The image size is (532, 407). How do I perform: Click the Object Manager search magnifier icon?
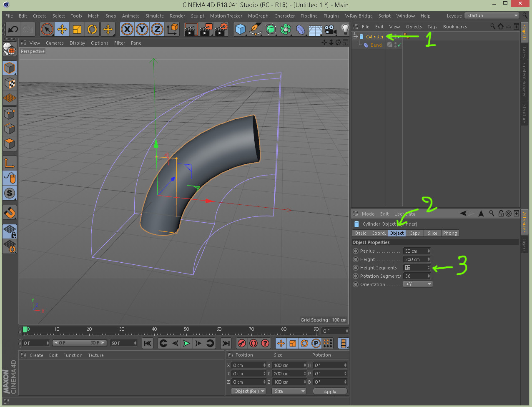pyautogui.click(x=493, y=27)
